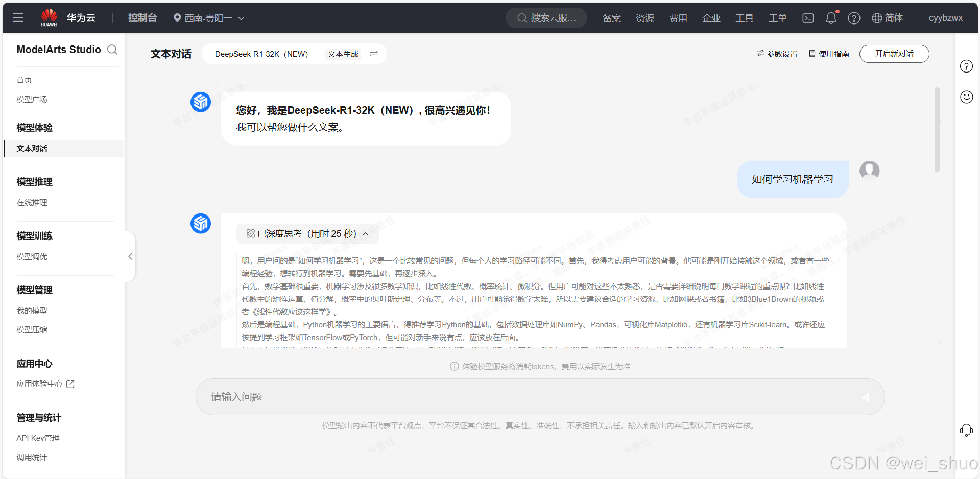The image size is (980, 479).
Task: Click the tokens info icon
Action: (x=454, y=366)
